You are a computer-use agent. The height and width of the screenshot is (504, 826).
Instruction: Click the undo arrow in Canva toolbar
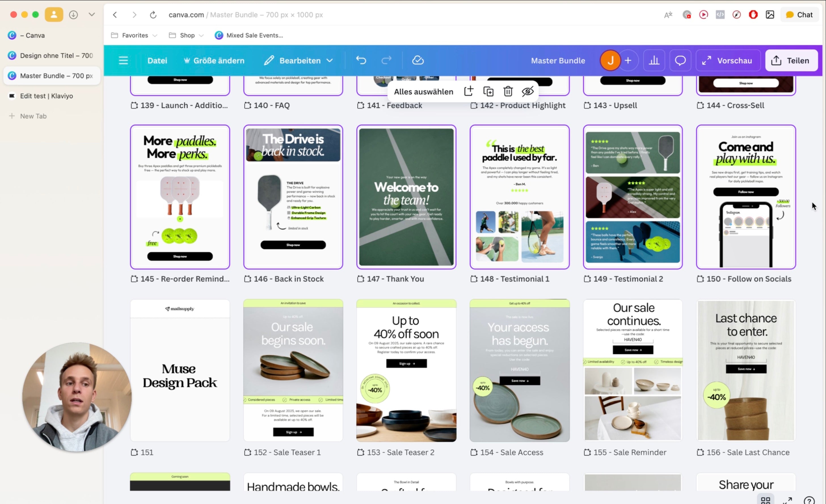pyautogui.click(x=361, y=60)
